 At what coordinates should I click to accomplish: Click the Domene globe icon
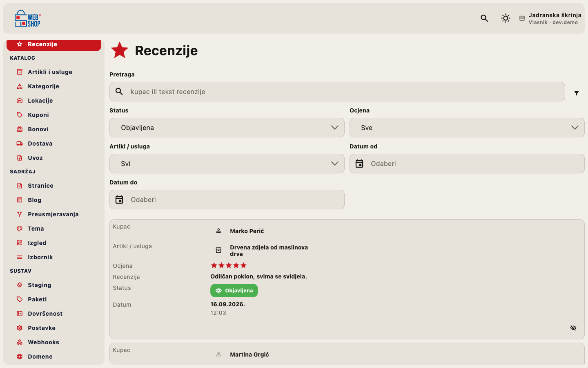tap(20, 357)
